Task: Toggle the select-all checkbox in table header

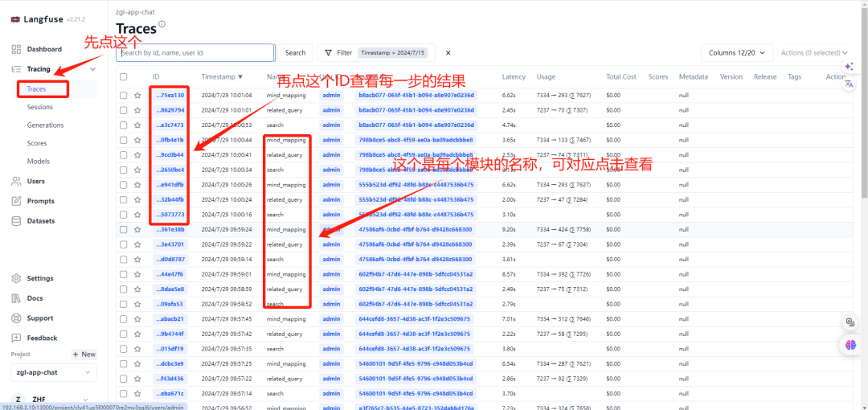Action: (124, 77)
